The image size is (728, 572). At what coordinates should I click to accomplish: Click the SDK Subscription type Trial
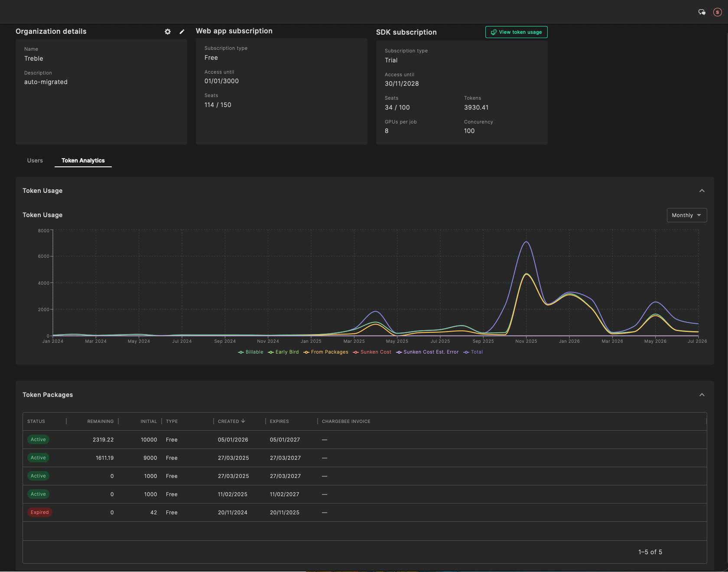(391, 60)
